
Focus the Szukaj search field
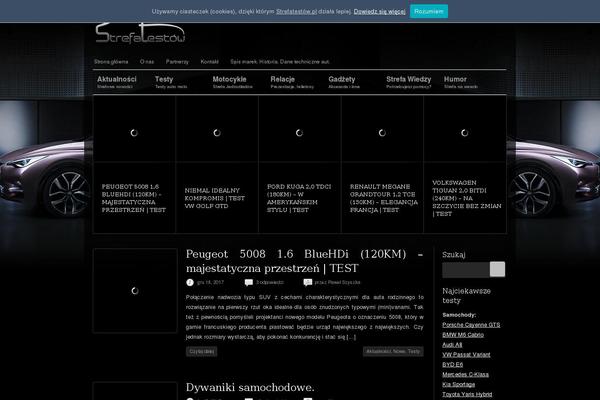466,269
